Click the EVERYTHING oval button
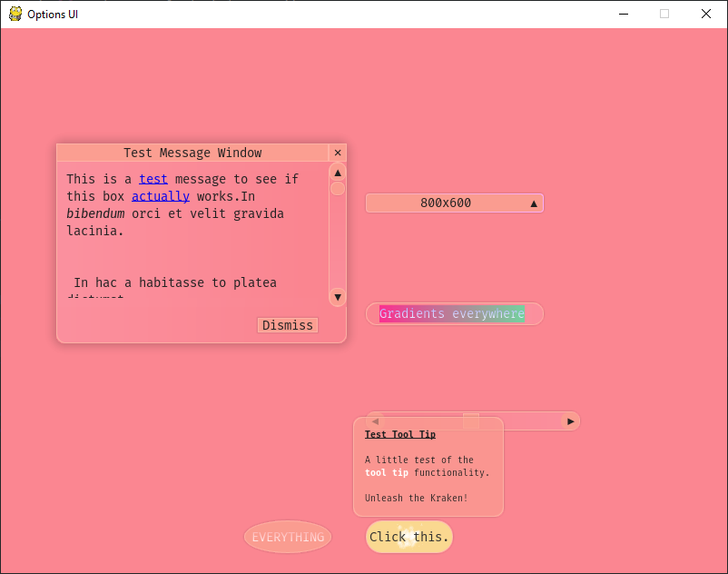Image resolution: width=728 pixels, height=574 pixels. pyautogui.click(x=288, y=537)
